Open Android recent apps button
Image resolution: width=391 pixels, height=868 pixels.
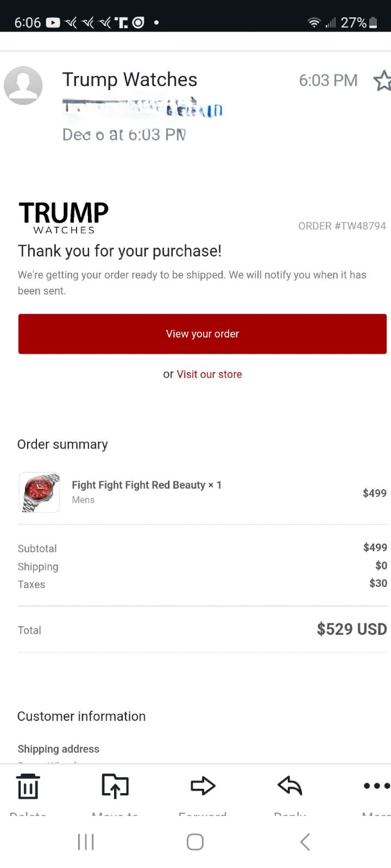tap(86, 842)
